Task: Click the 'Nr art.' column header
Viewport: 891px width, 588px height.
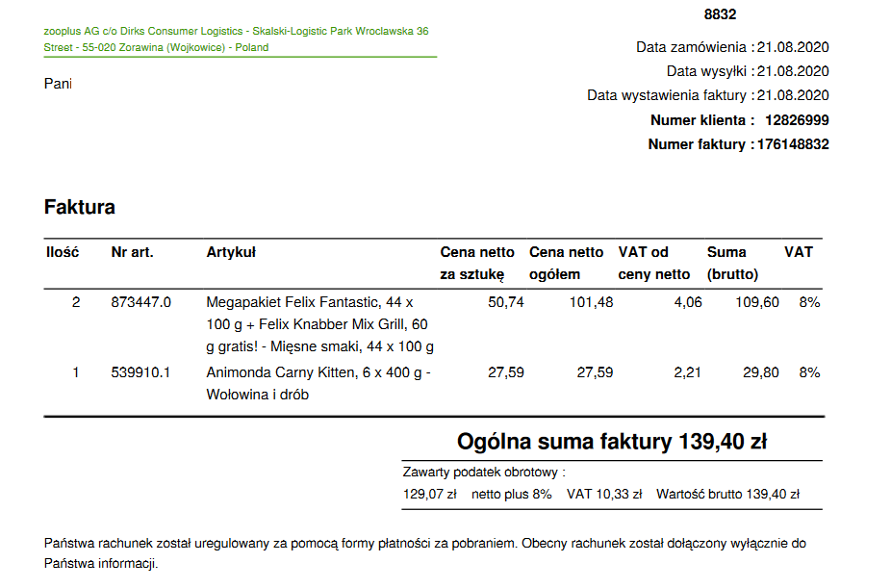Action: pyautogui.click(x=133, y=252)
